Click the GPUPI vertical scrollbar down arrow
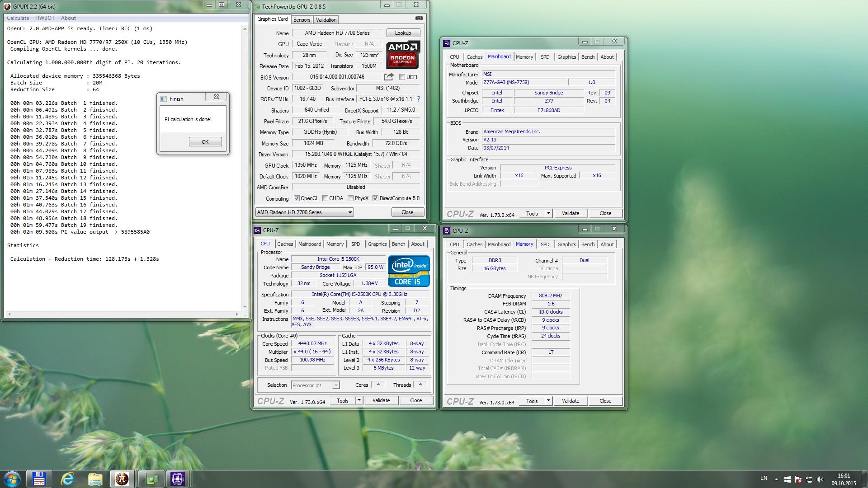 click(x=245, y=307)
